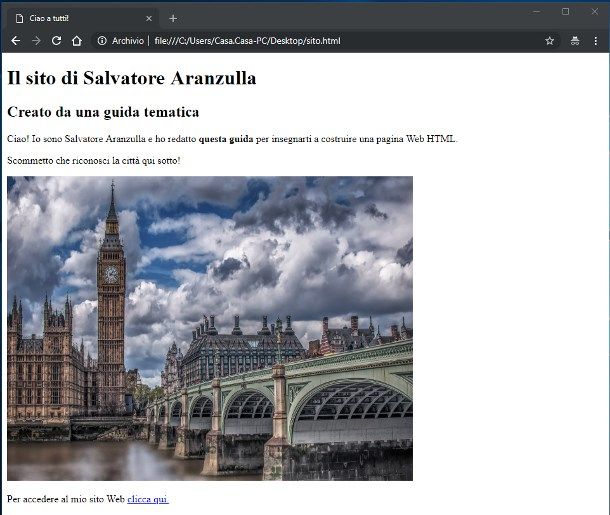Click the page icon on the tab
This screenshot has height=515, width=610.
(19, 18)
